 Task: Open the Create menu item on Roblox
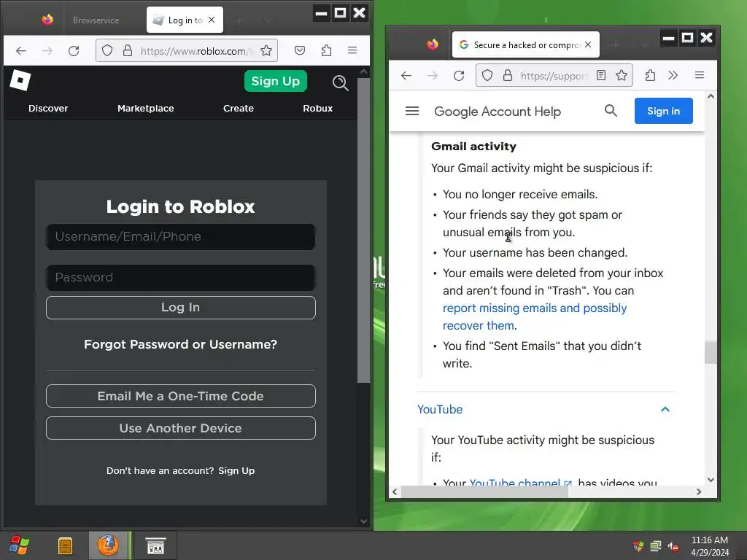tap(239, 108)
